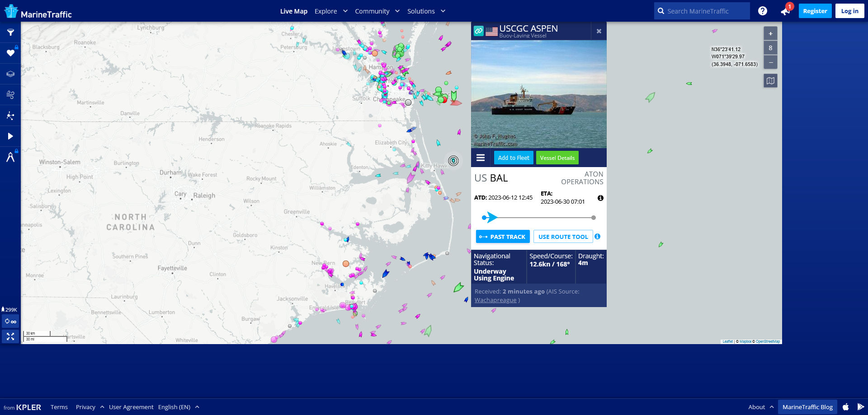
Task: Click the Vessel Details button
Action: point(557,158)
